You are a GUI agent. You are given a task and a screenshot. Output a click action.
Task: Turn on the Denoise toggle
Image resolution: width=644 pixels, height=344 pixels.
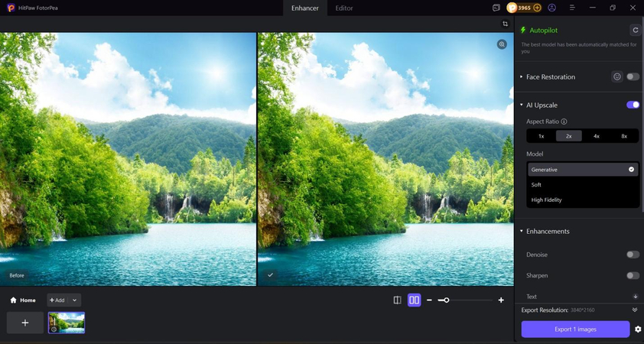point(633,255)
